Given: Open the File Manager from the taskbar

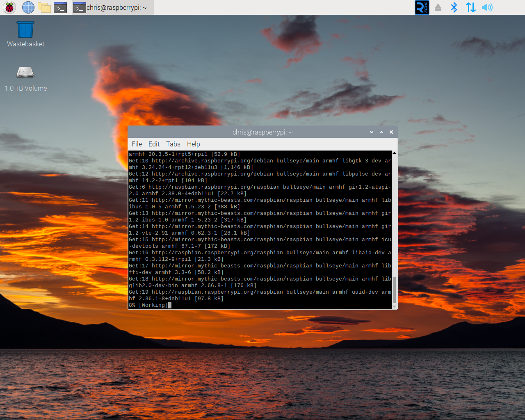Looking at the screenshot, I should [x=44, y=7].
